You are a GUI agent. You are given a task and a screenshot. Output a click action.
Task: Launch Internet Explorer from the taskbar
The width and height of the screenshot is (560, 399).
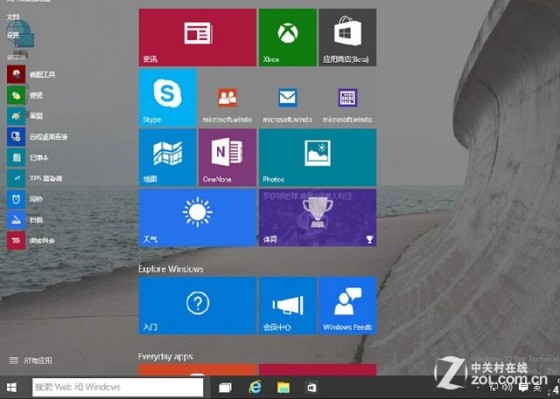tap(255, 387)
